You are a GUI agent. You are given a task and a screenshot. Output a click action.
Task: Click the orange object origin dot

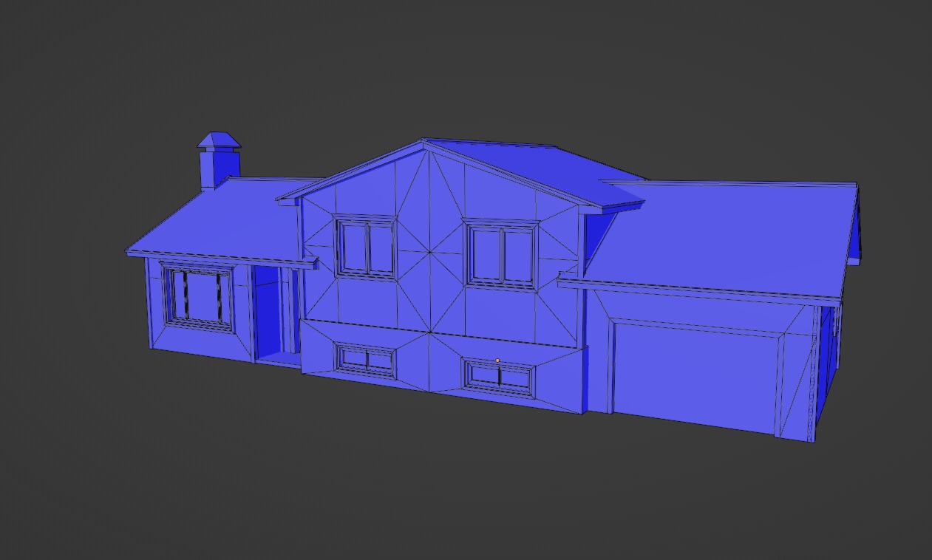point(497,361)
